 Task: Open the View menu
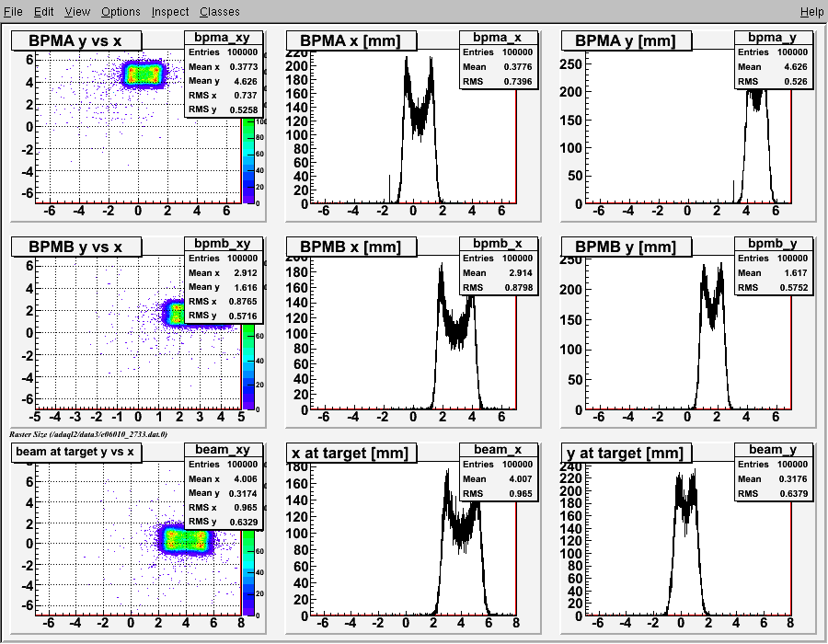77,11
